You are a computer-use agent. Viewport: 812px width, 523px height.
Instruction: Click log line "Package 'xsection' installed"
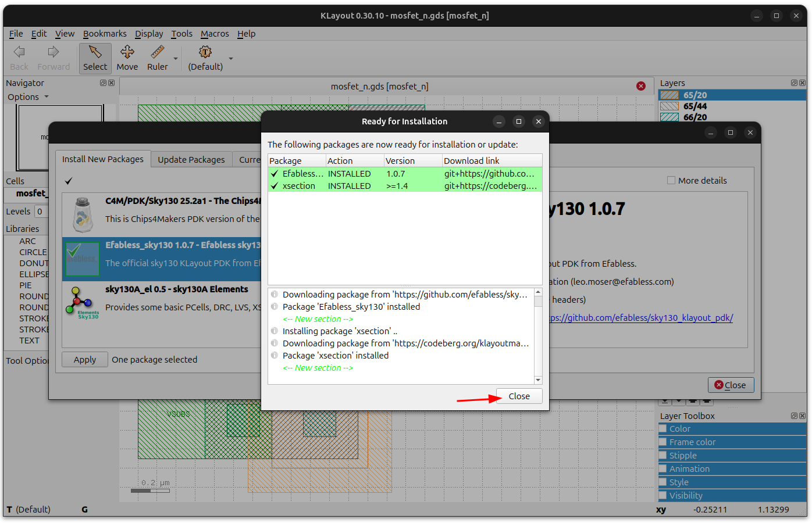336,356
